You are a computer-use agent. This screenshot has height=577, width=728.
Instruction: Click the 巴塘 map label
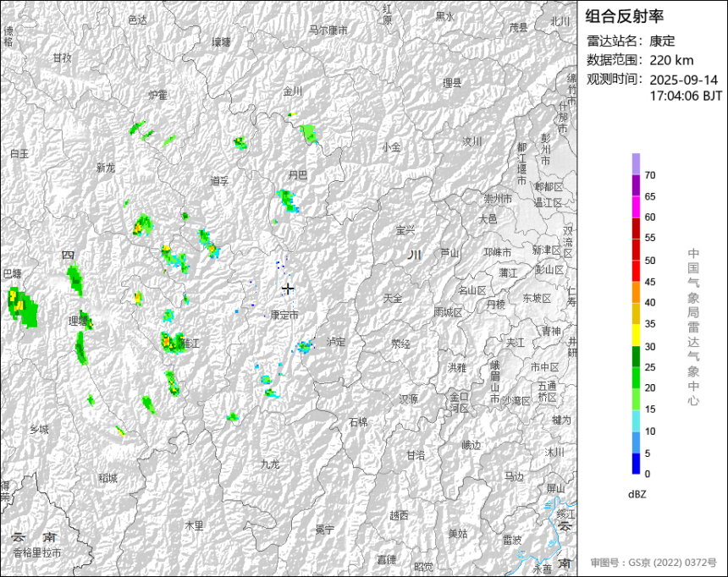tap(13, 273)
